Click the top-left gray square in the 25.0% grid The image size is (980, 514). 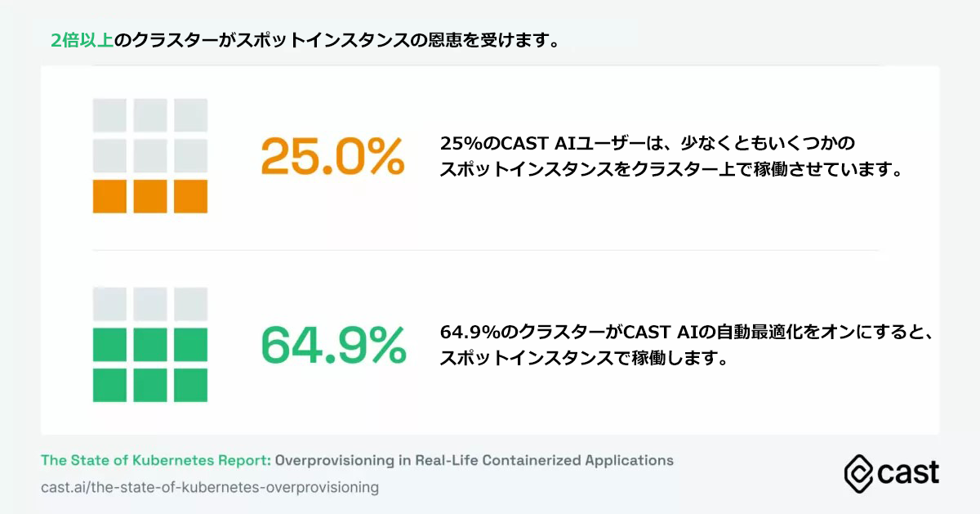pos(109,115)
